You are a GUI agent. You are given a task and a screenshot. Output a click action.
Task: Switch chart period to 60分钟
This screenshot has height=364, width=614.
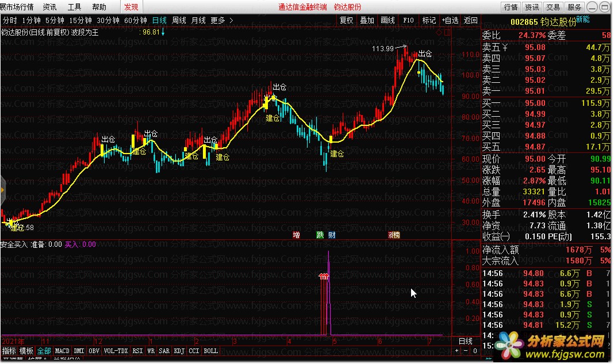pos(136,20)
